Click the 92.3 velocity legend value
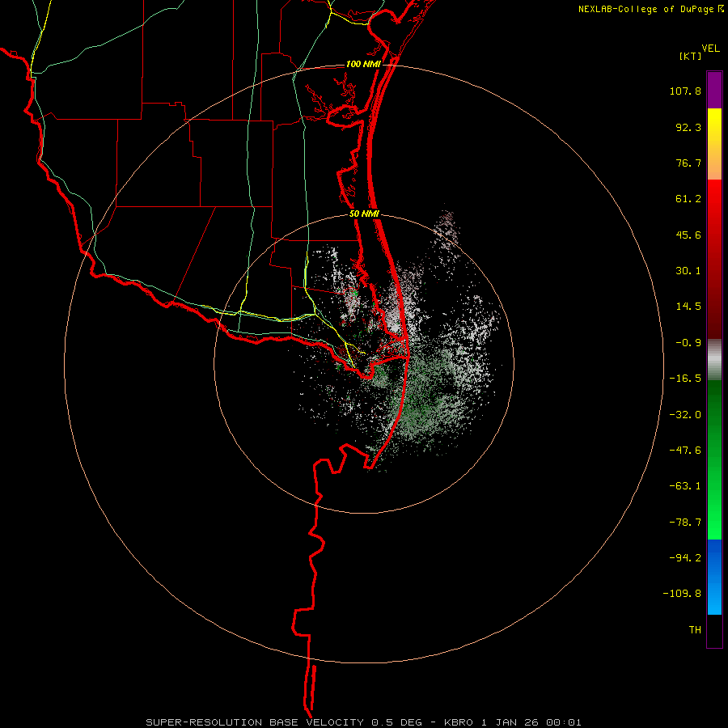This screenshot has width=728, height=728. click(688, 127)
